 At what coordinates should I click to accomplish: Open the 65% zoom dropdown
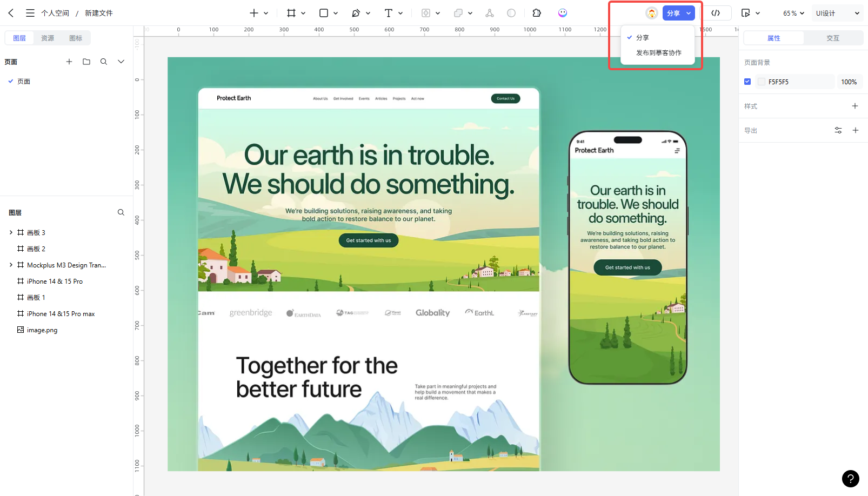[793, 13]
